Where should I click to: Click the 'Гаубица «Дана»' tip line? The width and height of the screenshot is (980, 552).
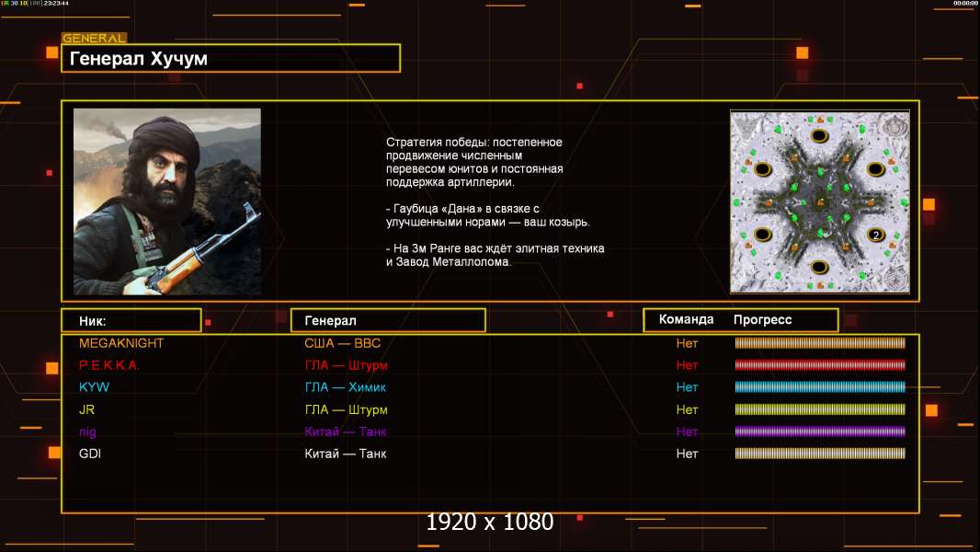click(487, 215)
